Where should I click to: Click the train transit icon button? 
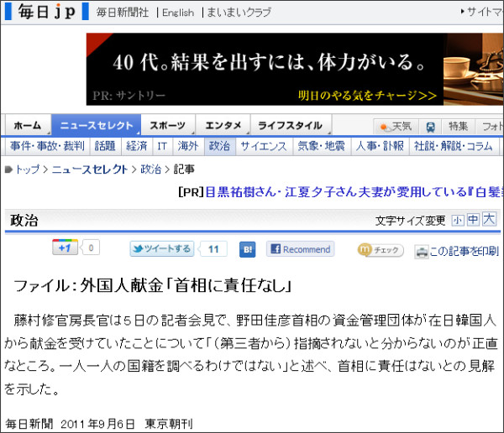pos(431,127)
